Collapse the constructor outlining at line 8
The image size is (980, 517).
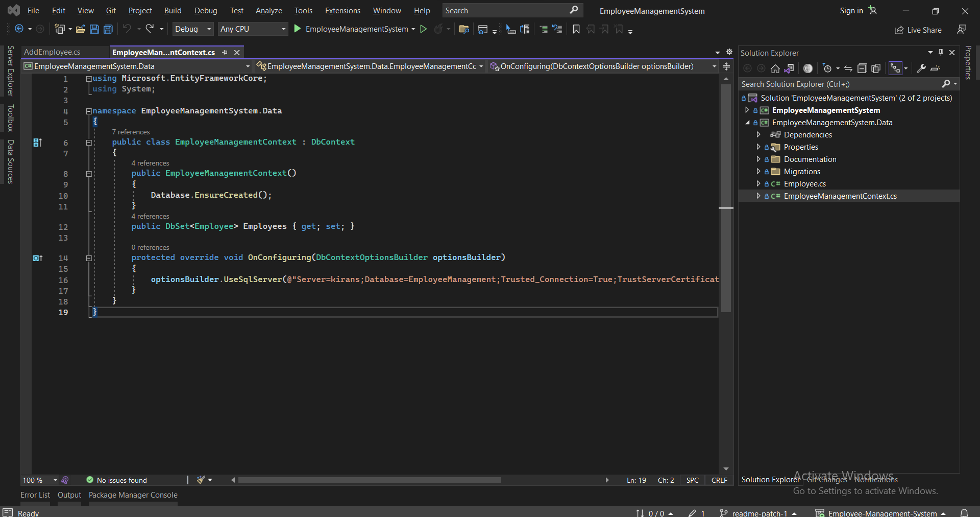point(89,174)
